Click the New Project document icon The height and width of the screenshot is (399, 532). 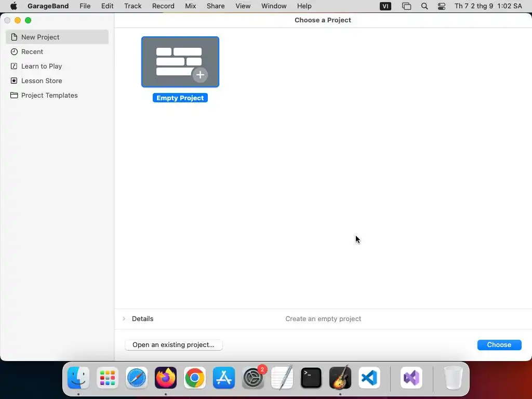tap(14, 37)
